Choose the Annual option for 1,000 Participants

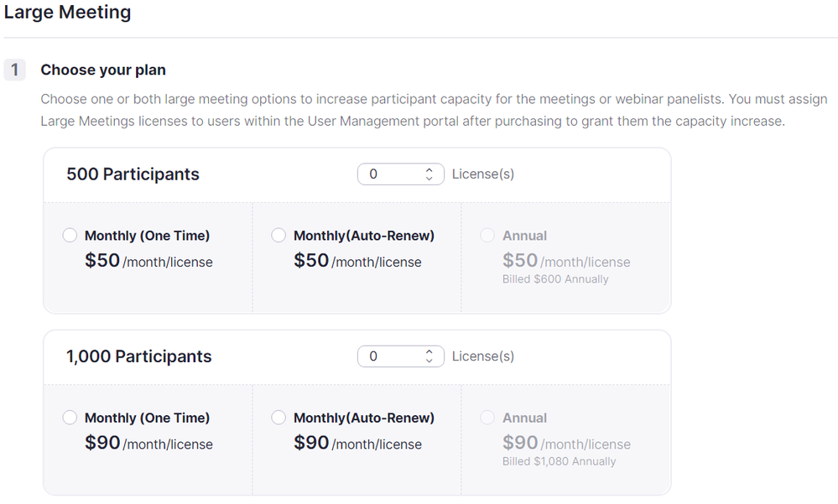488,418
